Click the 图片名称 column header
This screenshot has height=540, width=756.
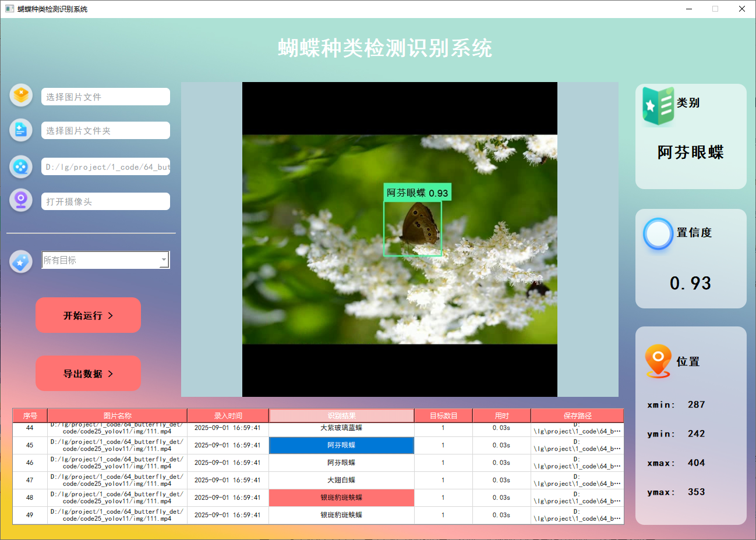[117, 415]
